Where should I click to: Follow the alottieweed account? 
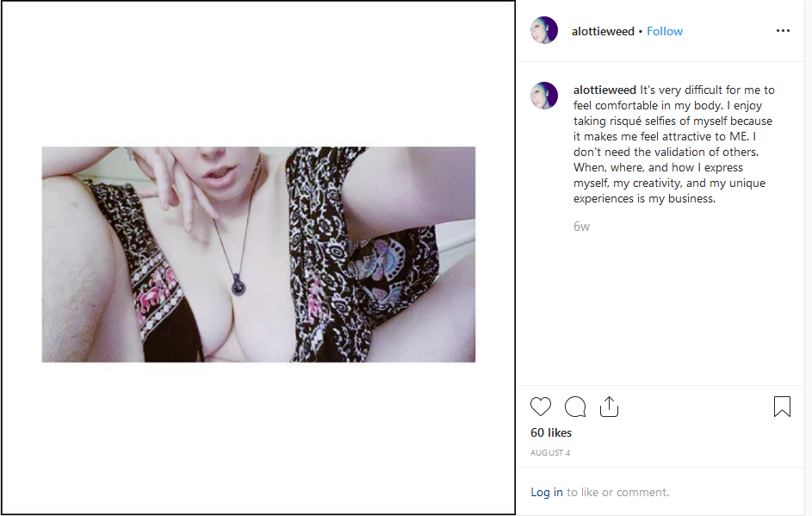[x=665, y=31]
